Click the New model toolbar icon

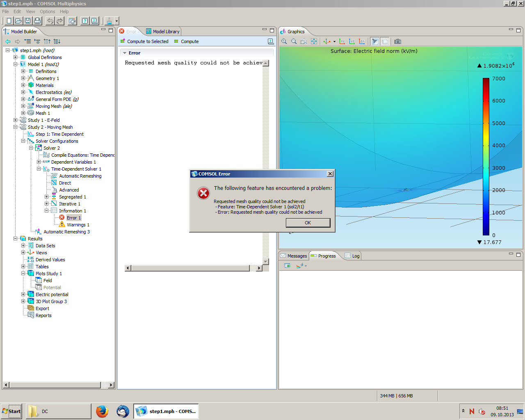[9, 21]
